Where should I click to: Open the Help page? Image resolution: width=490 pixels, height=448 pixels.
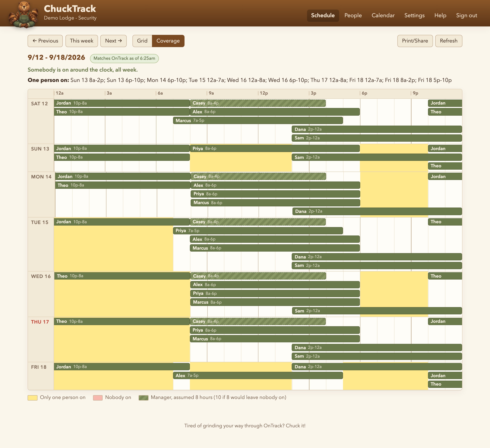pyautogui.click(x=440, y=16)
